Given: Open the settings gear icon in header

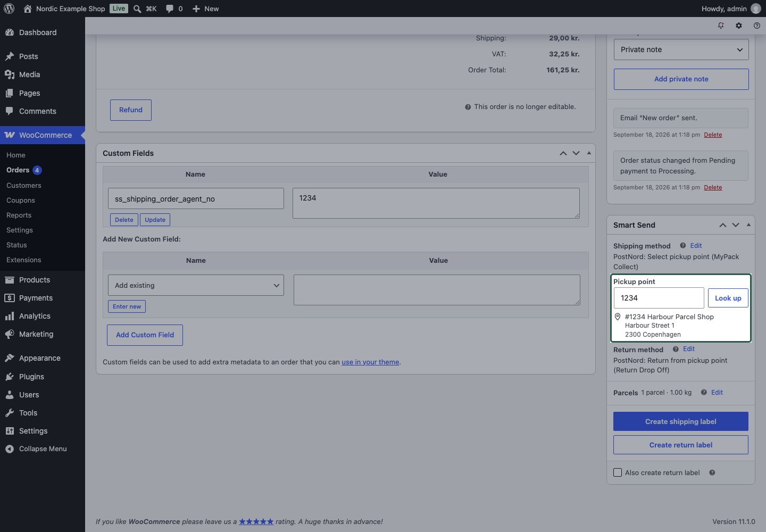Looking at the screenshot, I should click(739, 26).
